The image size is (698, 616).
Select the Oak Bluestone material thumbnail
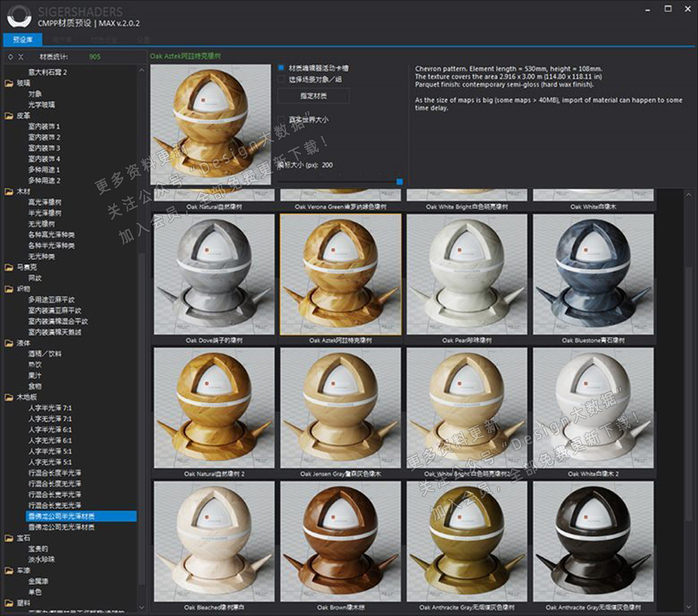[x=593, y=275]
